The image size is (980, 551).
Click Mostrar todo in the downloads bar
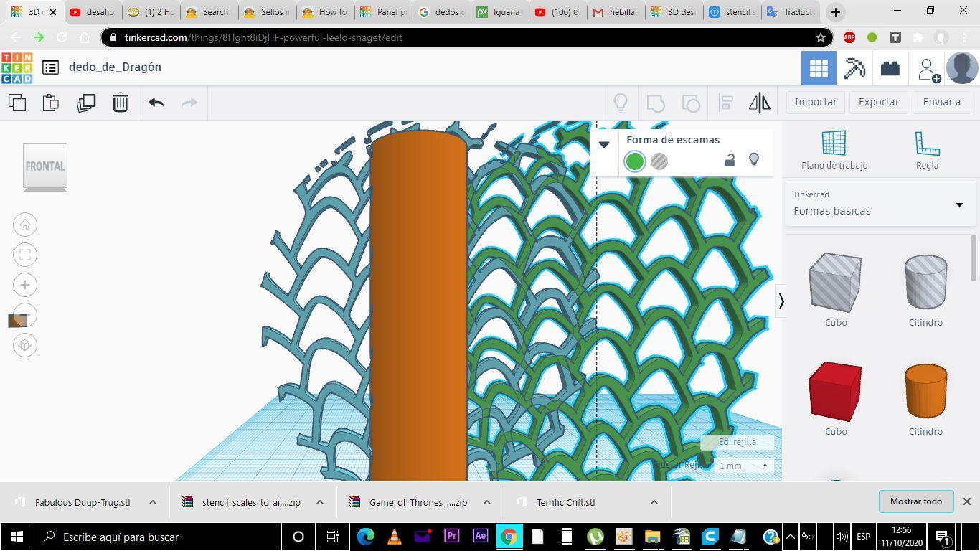click(x=916, y=501)
